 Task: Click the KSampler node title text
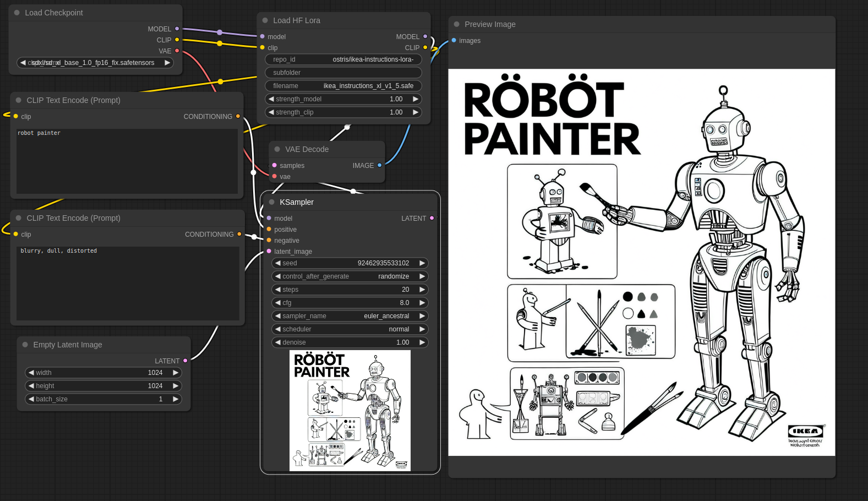tap(297, 202)
